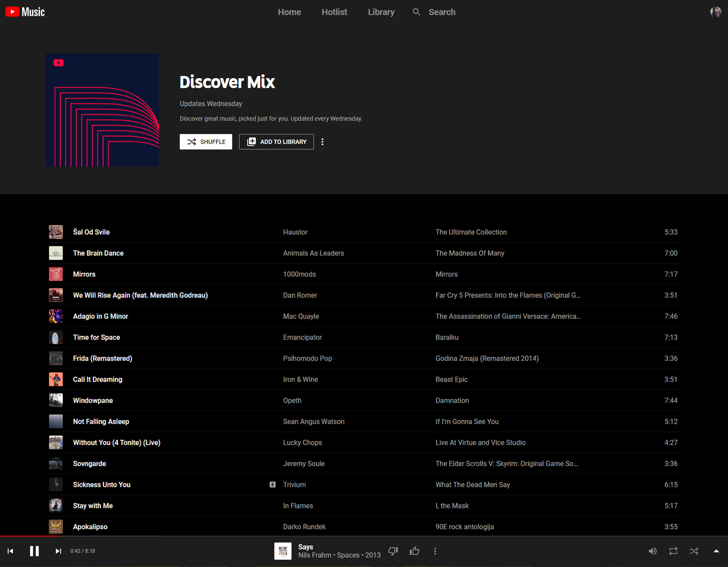Open album 90E rock antologija

(465, 527)
